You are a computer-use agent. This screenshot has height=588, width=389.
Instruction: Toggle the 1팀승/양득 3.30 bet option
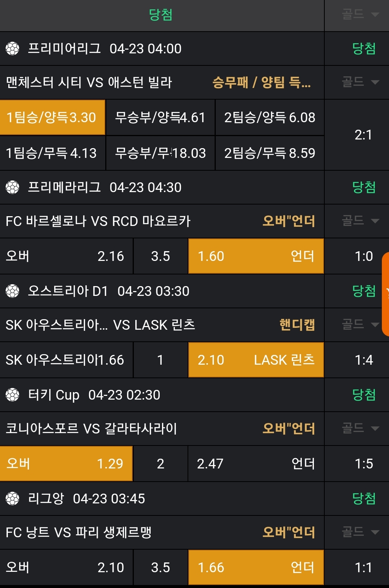[52, 117]
